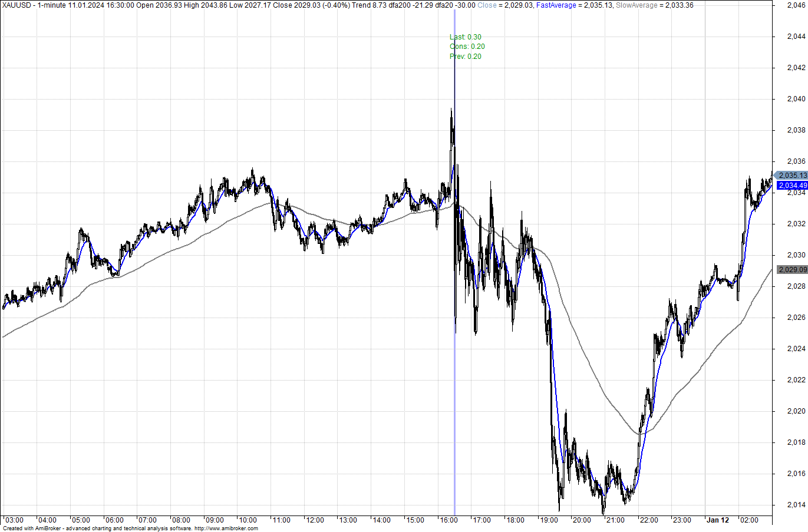Click the 2,016 price axis label
Viewport: 808px width, 532px height.
(796, 474)
